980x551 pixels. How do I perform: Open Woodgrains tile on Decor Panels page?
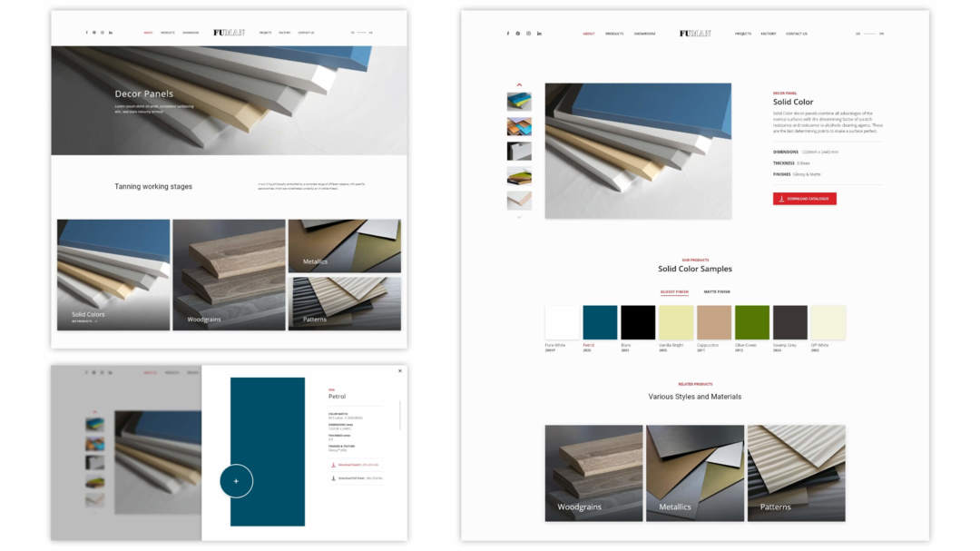click(229, 274)
